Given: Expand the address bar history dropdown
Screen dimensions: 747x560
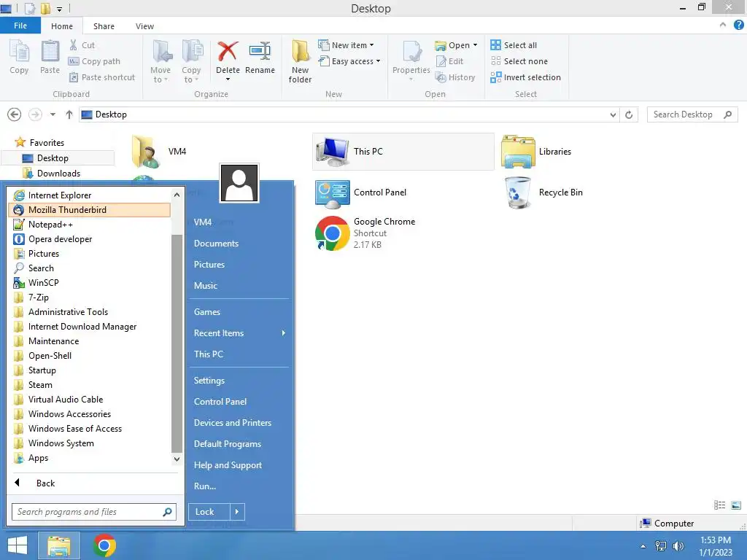Looking at the screenshot, I should coord(613,114).
